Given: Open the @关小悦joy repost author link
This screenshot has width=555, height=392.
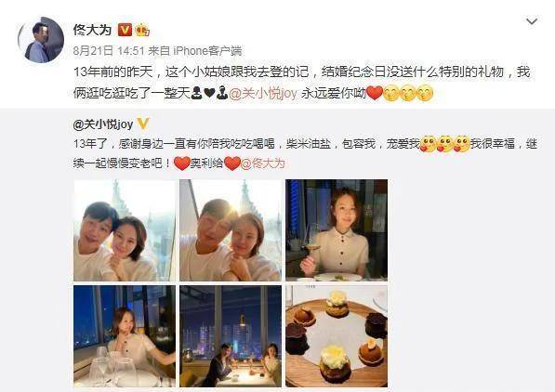Looking at the screenshot, I should 103,124.
